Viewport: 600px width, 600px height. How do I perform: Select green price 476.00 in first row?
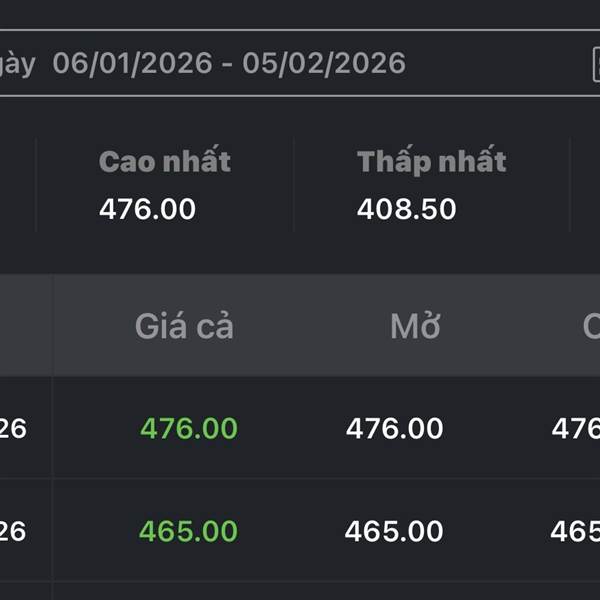(x=189, y=429)
